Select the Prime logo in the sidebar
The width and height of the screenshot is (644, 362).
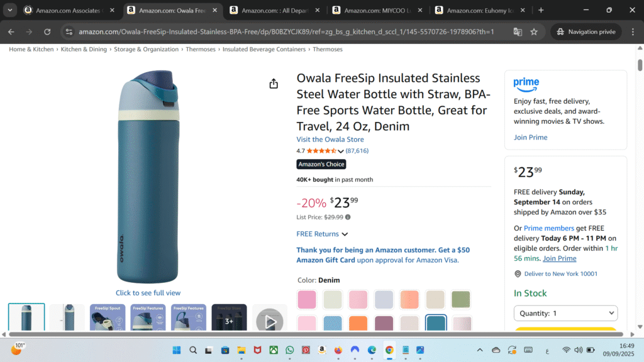(526, 84)
